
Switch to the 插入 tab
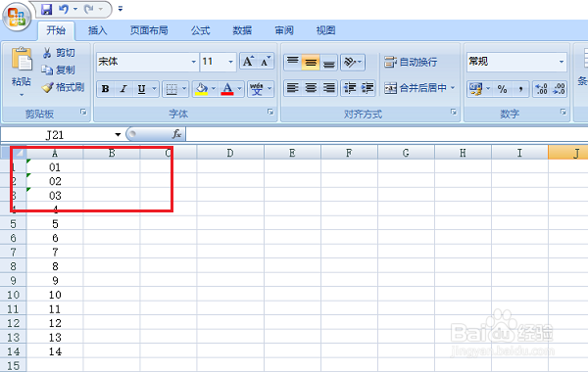(97, 30)
